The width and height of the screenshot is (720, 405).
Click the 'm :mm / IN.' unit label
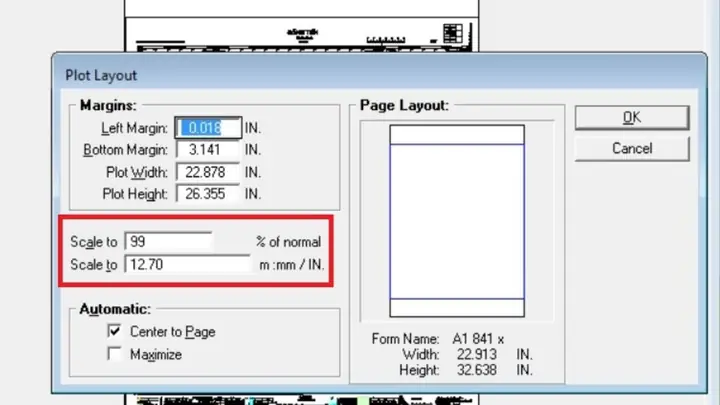pos(292,265)
